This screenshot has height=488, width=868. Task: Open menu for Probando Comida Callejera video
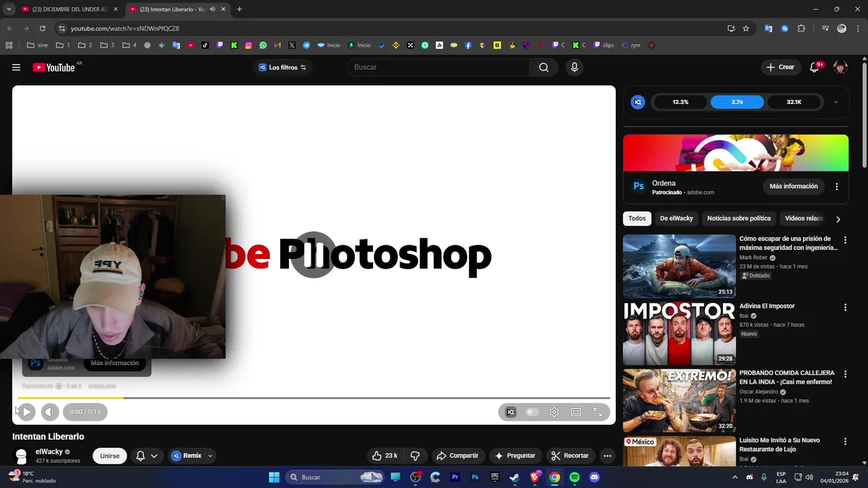pyautogui.click(x=845, y=374)
